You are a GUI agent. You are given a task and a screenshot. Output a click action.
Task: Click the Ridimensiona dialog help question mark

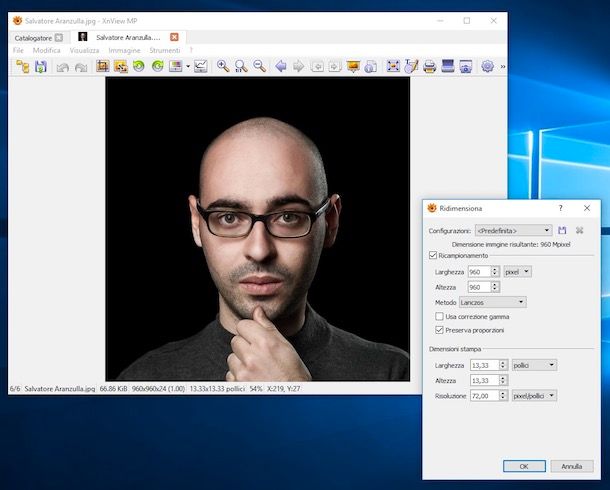click(x=560, y=208)
